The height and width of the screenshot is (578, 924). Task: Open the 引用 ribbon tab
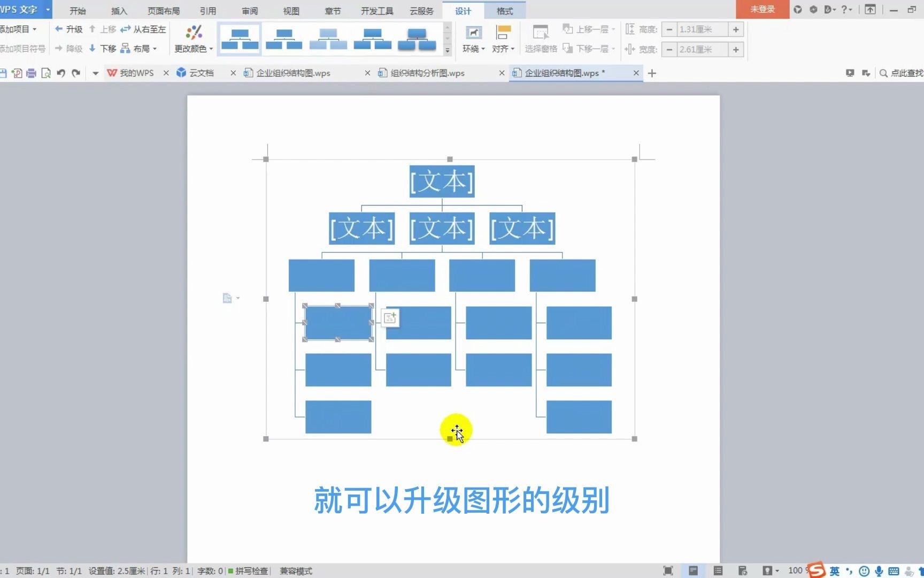point(208,11)
